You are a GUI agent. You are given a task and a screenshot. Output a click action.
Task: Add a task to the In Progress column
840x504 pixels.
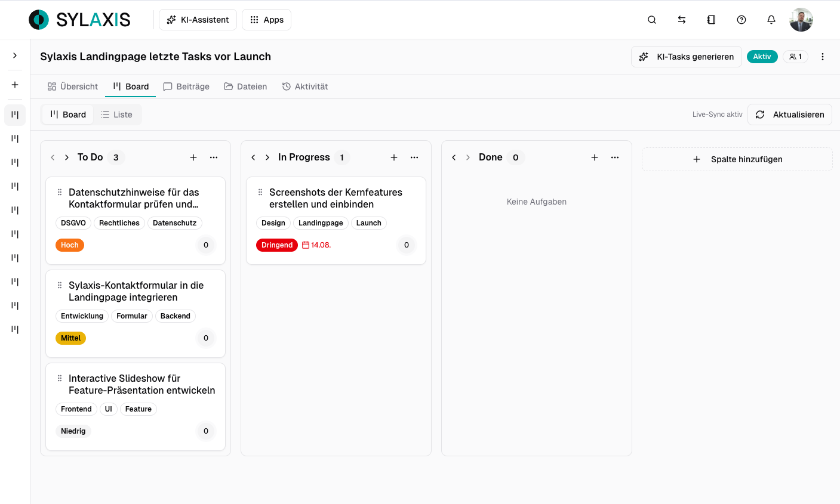click(394, 157)
